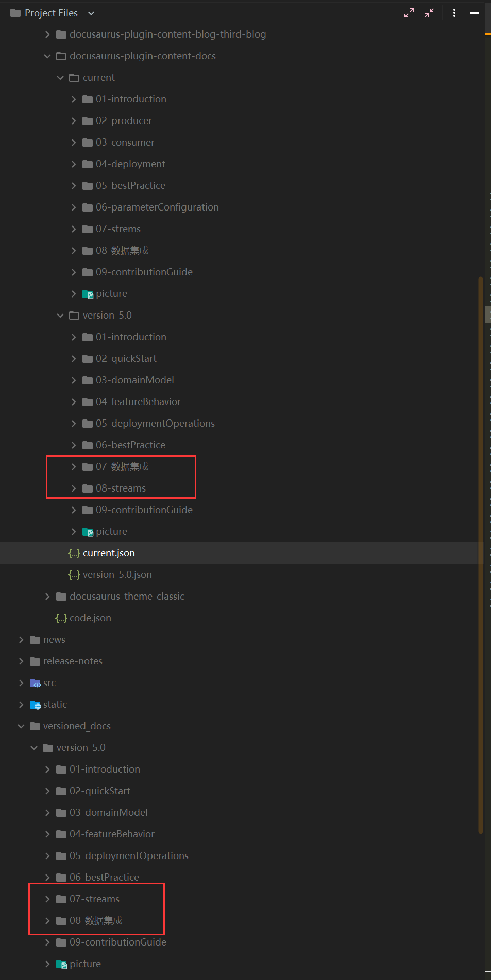Click the 04-deployment folder icon
Image resolution: width=491 pixels, height=980 pixels.
pyautogui.click(x=88, y=164)
